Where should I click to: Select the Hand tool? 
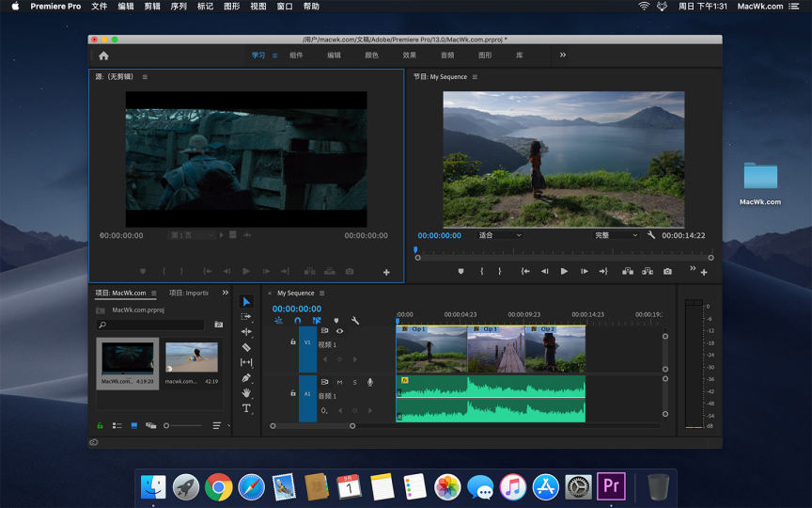(x=246, y=393)
